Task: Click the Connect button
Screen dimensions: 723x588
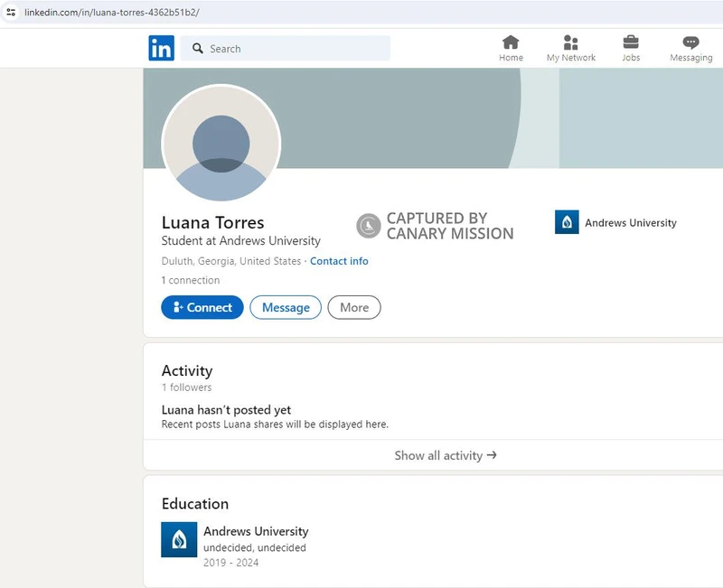Action: (x=202, y=307)
